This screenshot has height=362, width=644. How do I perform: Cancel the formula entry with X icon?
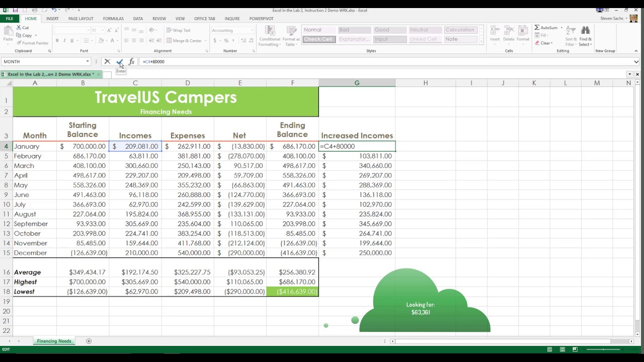coord(107,61)
